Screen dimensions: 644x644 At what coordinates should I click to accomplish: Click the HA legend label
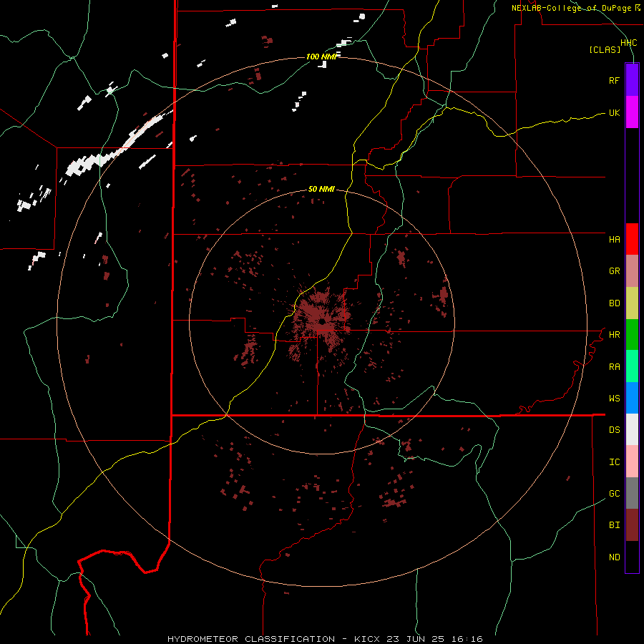614,240
